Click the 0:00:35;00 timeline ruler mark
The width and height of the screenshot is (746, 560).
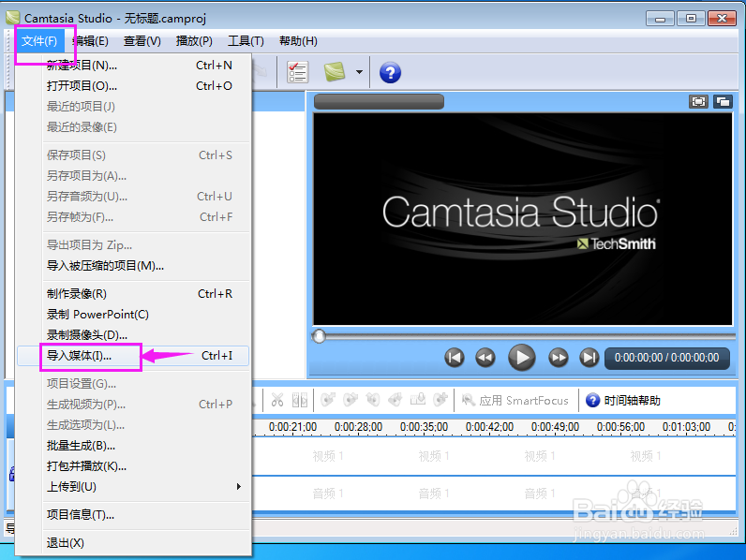coord(424,427)
